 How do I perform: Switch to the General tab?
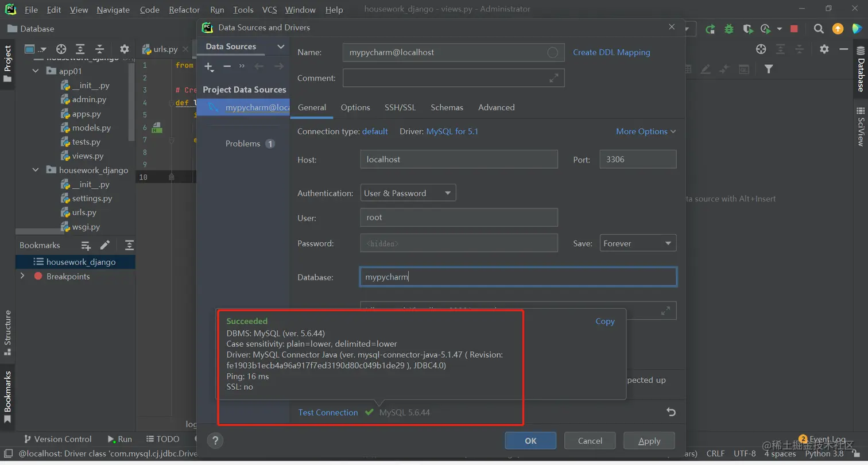click(x=312, y=107)
